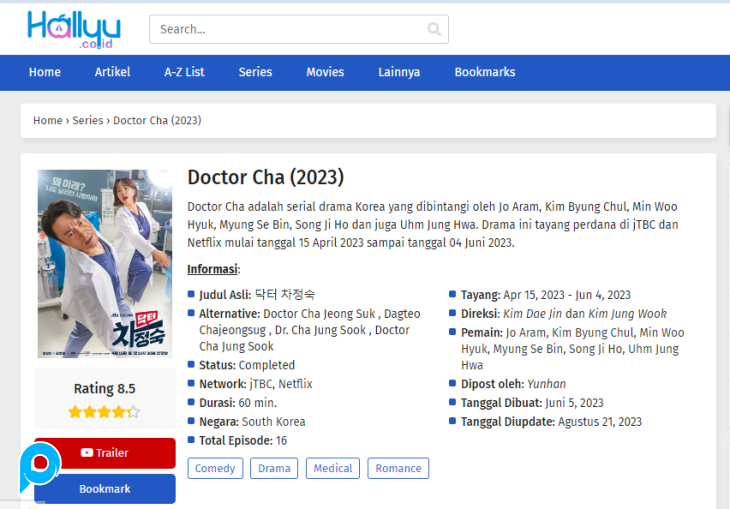Select the Romance genre tag

[x=398, y=468]
